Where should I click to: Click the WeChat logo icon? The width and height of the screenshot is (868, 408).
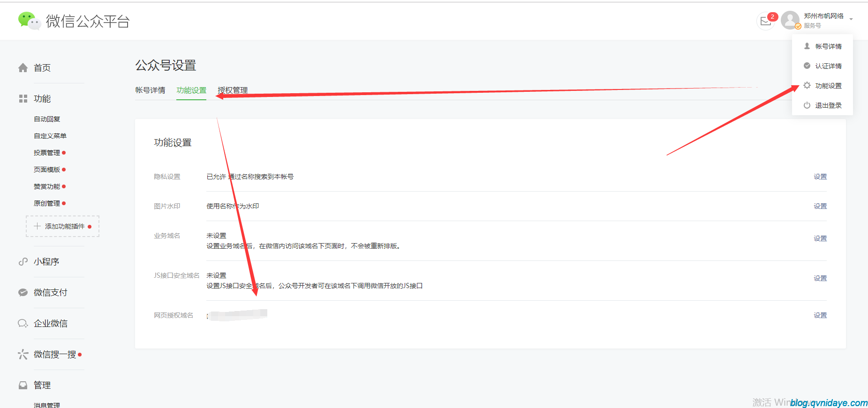30,21
